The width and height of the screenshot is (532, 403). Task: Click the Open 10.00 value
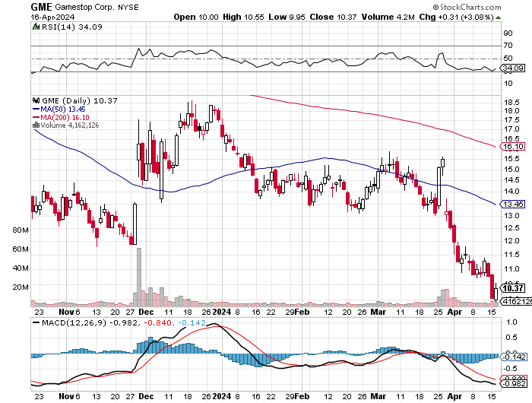coord(196,17)
